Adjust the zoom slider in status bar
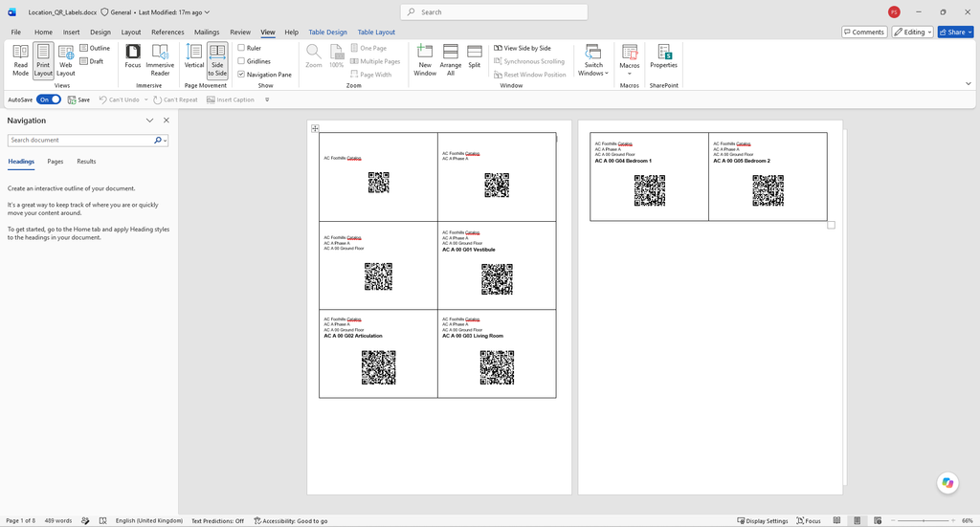980x527 pixels. 924,520
